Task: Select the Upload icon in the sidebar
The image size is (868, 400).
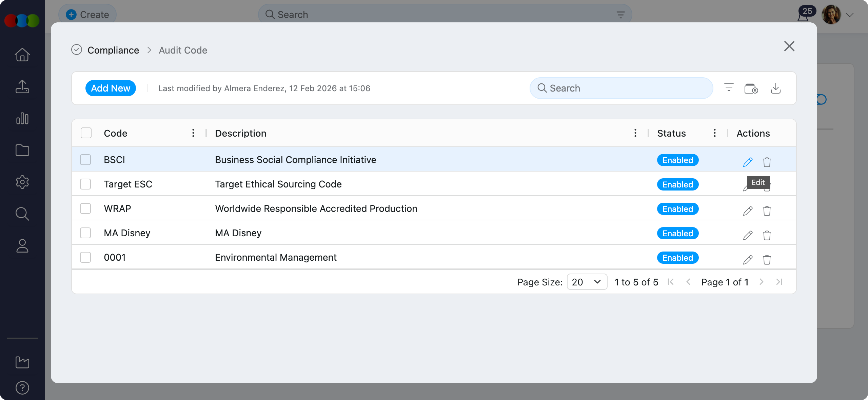Action: point(22,86)
